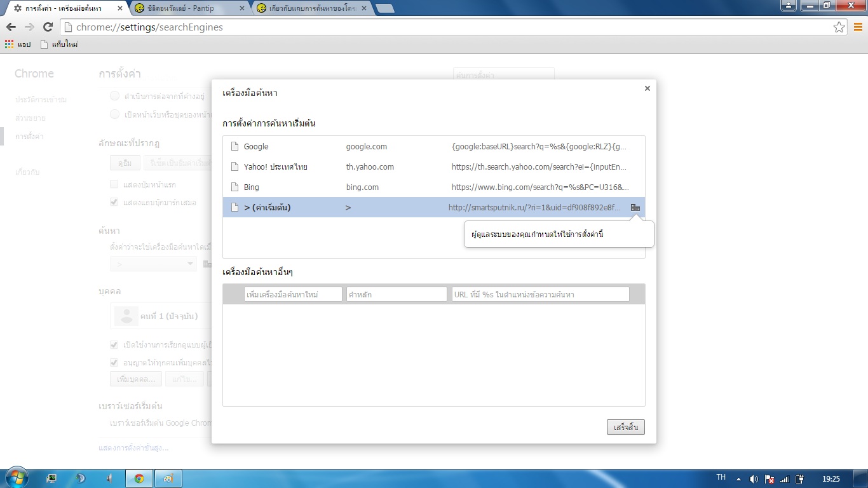Open the แสดงการตั้งค่าขั้นสูง... link
This screenshot has height=488, width=868.
134,447
